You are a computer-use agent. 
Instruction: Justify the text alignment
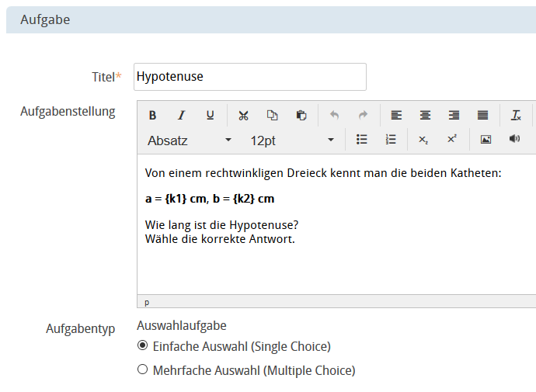482,116
